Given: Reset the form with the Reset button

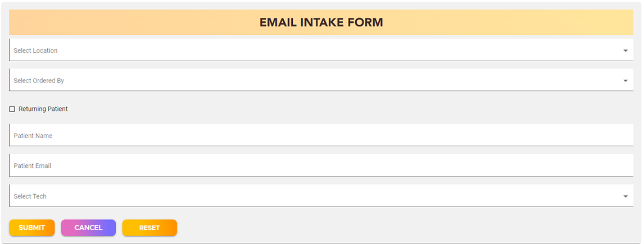Looking at the screenshot, I should tap(149, 228).
